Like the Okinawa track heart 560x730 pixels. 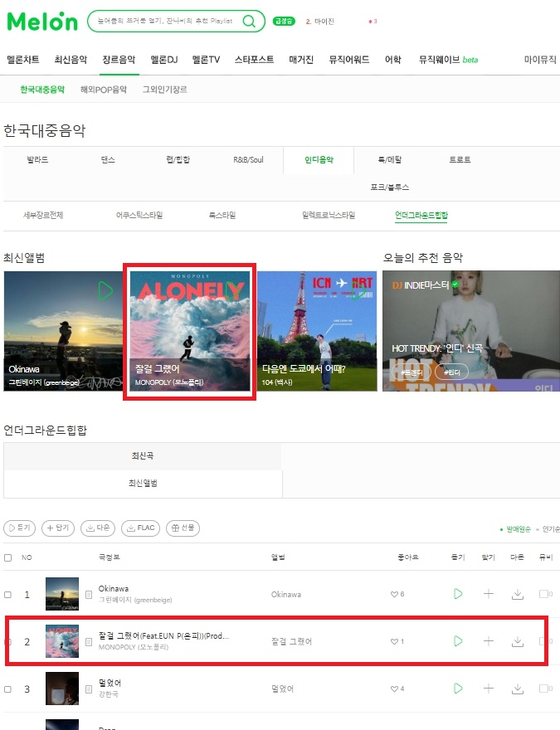pyautogui.click(x=394, y=594)
